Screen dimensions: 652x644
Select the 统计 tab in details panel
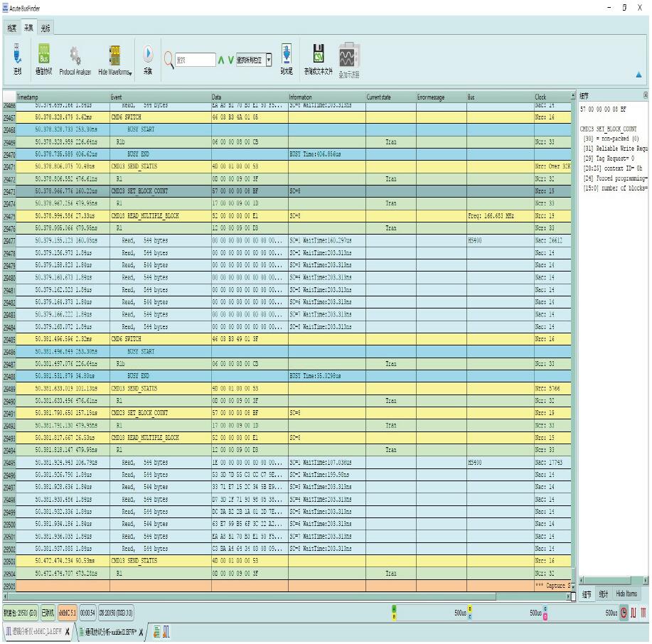point(603,594)
